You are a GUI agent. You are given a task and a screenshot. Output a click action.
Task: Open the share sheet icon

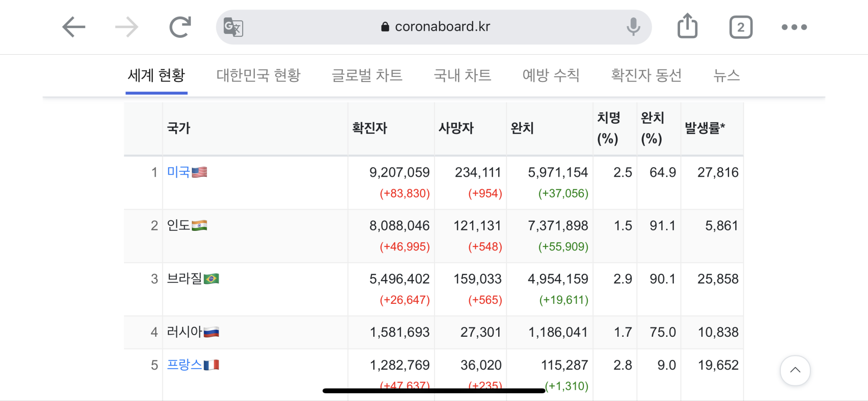(687, 26)
